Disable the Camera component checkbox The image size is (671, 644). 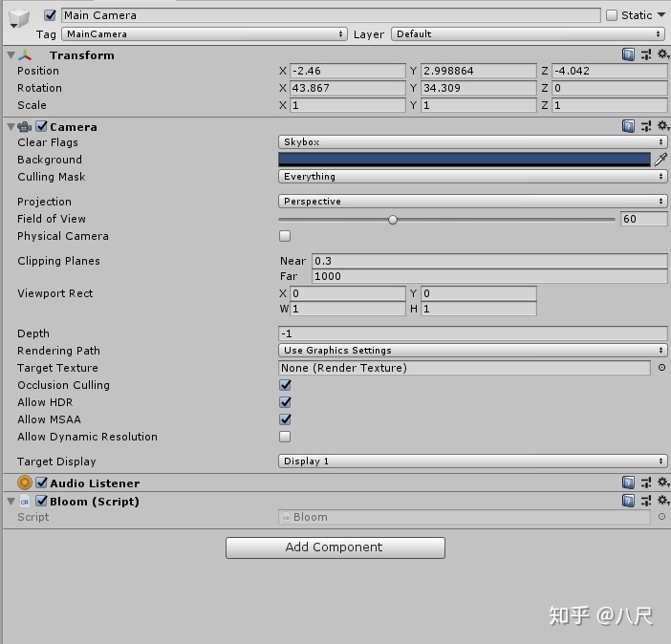point(41,126)
